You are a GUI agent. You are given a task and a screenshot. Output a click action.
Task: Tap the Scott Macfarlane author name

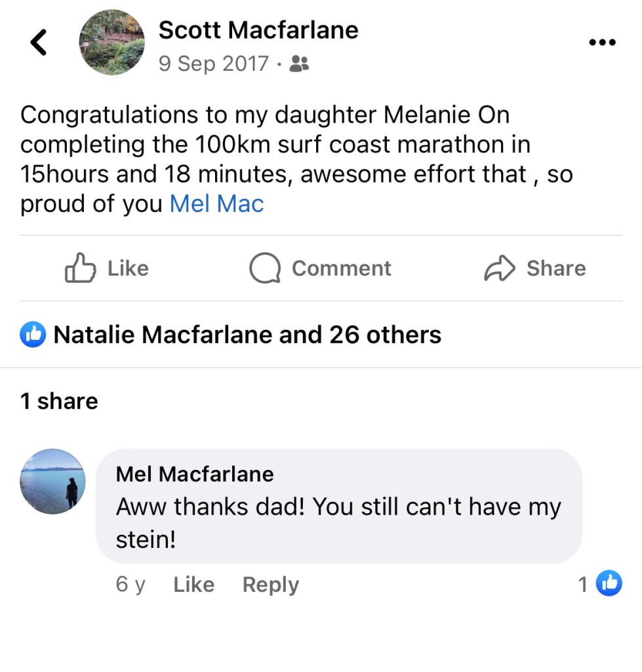point(258,30)
